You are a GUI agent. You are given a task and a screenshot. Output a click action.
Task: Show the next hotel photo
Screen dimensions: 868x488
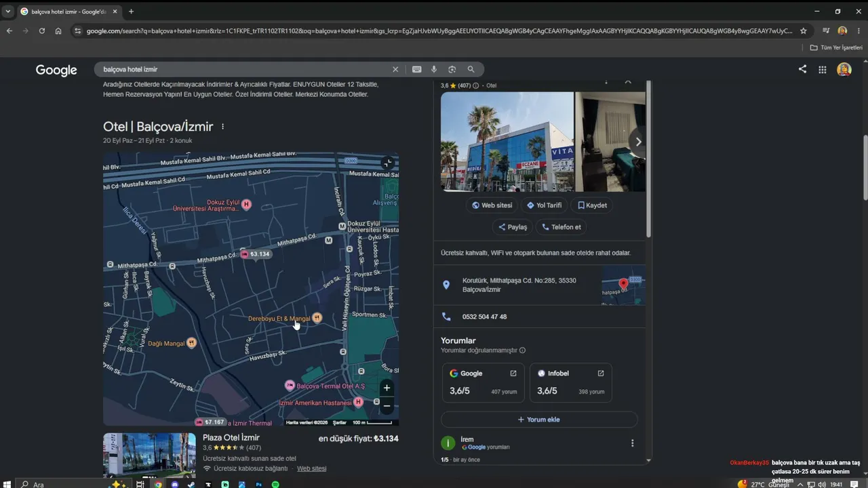pyautogui.click(x=637, y=142)
